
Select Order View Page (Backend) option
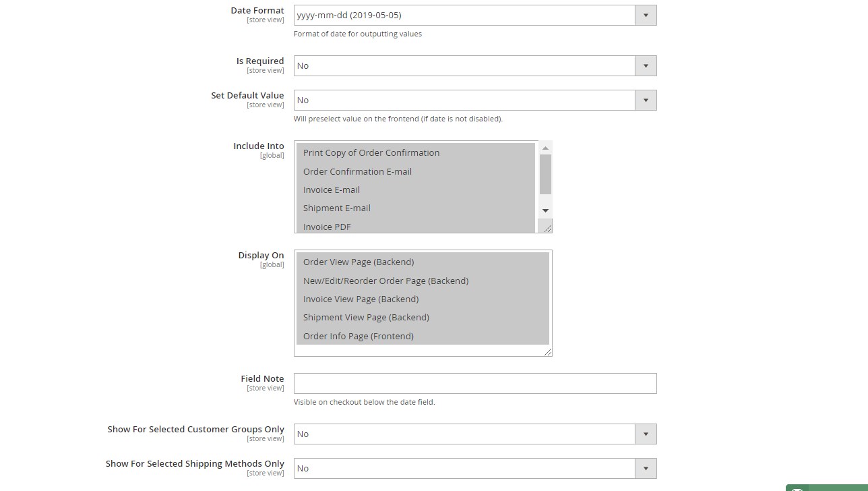tap(358, 262)
